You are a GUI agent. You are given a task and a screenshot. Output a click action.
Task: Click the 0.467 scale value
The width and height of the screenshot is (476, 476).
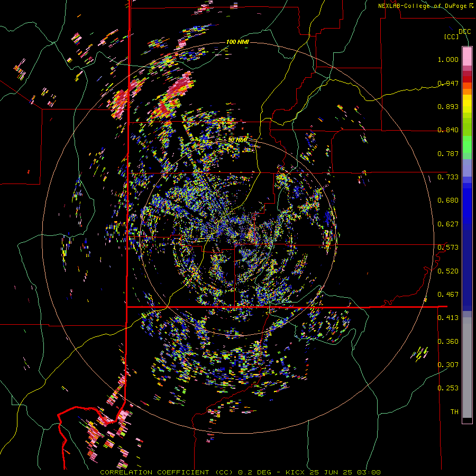click(x=448, y=294)
